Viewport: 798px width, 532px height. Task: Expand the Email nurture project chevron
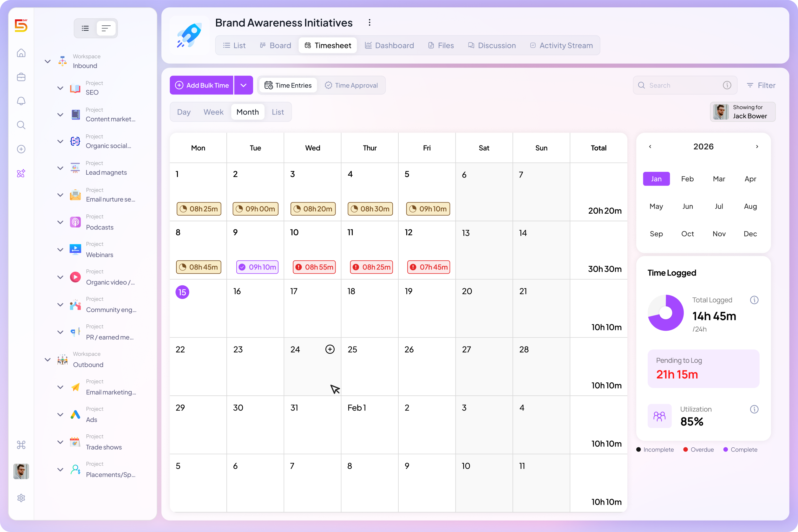click(x=60, y=195)
